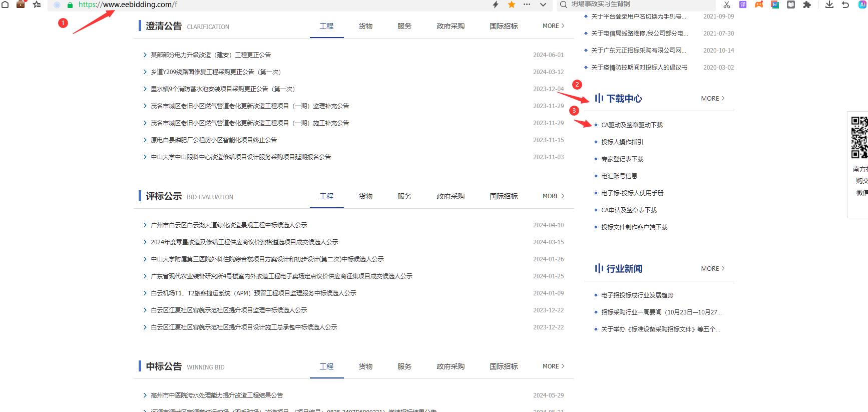Open the CA驱动及签章驱动下载 link
The width and height of the screenshot is (868, 412).
tap(632, 125)
